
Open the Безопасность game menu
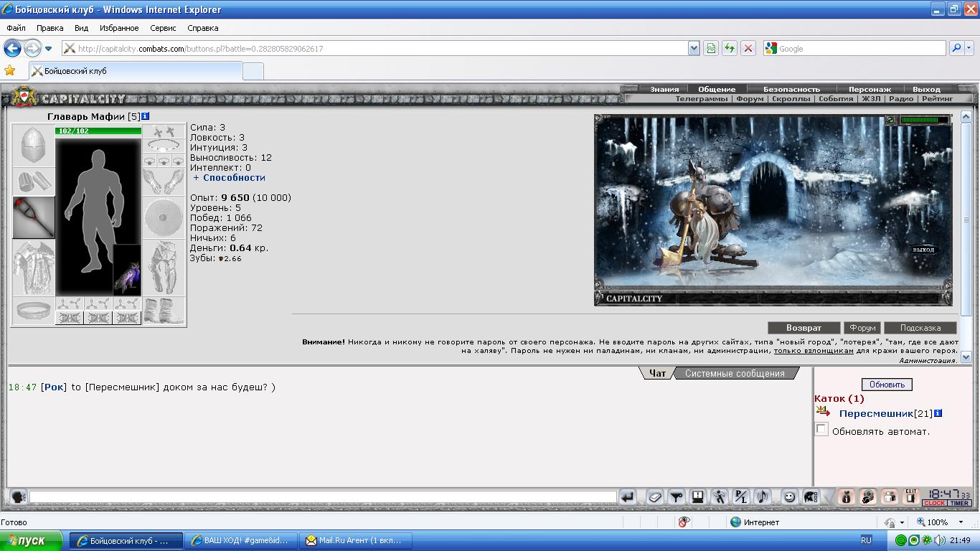pos(791,90)
